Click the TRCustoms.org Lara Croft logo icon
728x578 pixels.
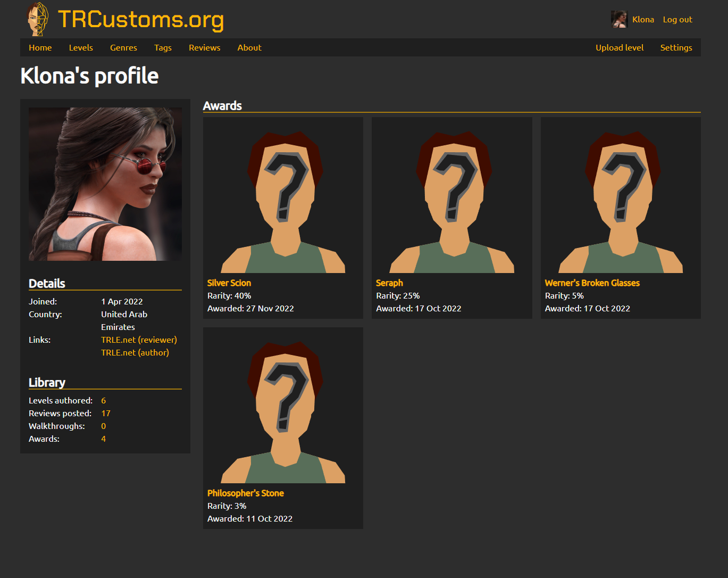pos(36,19)
